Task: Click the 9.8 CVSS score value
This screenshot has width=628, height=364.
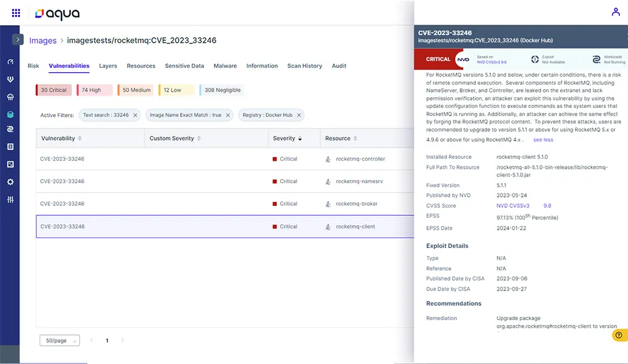Action: (547, 206)
